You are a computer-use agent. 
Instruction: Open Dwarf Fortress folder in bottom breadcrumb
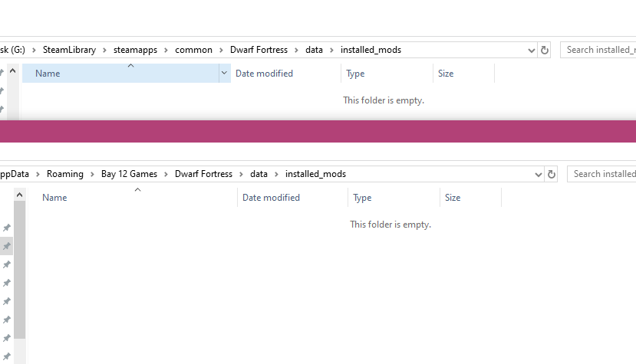(x=203, y=174)
